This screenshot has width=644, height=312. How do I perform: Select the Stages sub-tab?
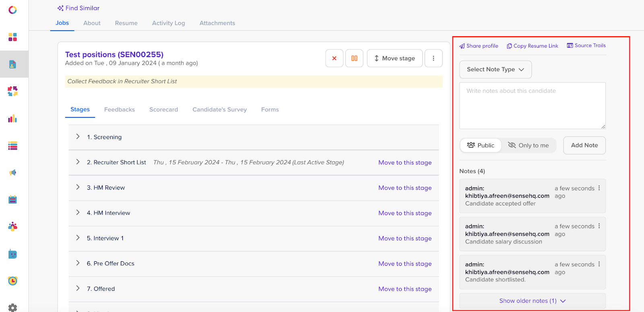click(80, 109)
